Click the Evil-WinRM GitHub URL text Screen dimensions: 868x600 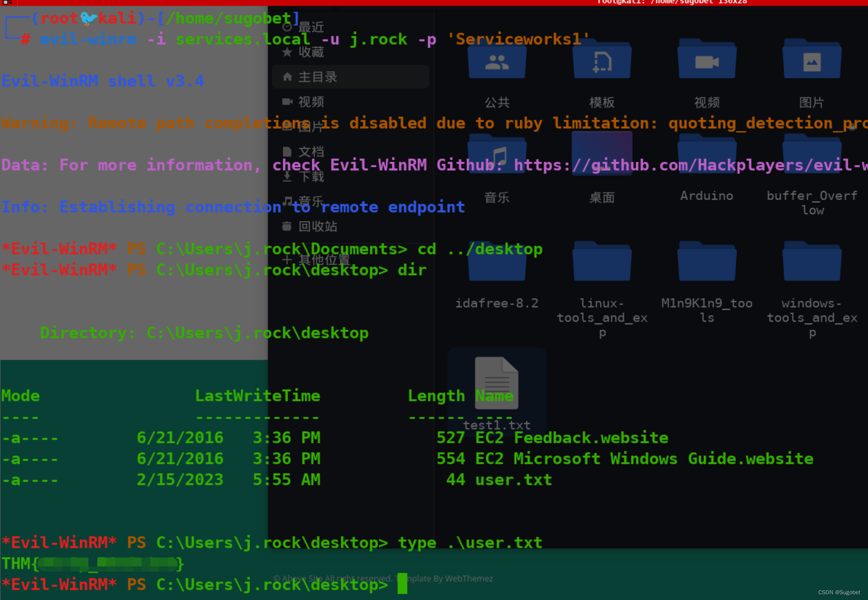(691, 165)
